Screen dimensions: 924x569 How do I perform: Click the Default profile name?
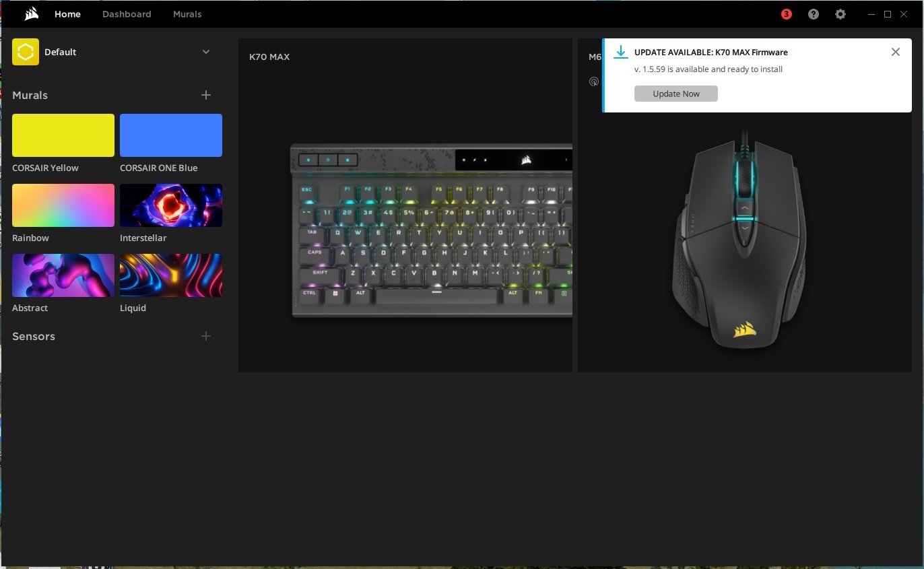click(61, 52)
